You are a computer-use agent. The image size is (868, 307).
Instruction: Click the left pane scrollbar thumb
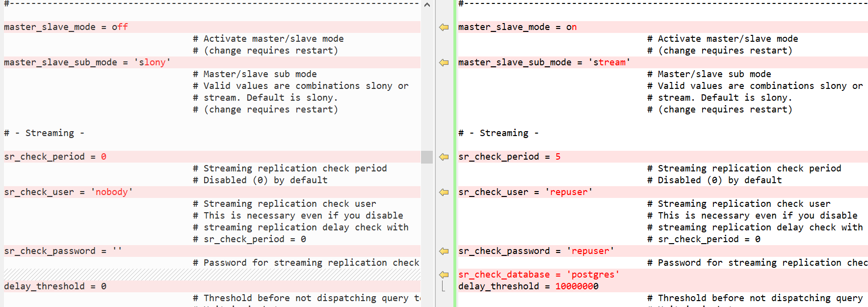click(427, 157)
